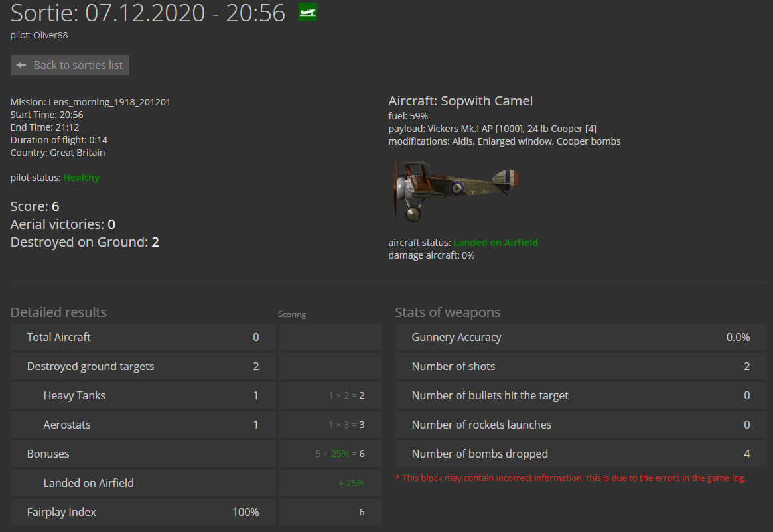Click the Start Time 20:56 line
Image resolution: width=773 pixels, height=532 pixels.
click(47, 115)
